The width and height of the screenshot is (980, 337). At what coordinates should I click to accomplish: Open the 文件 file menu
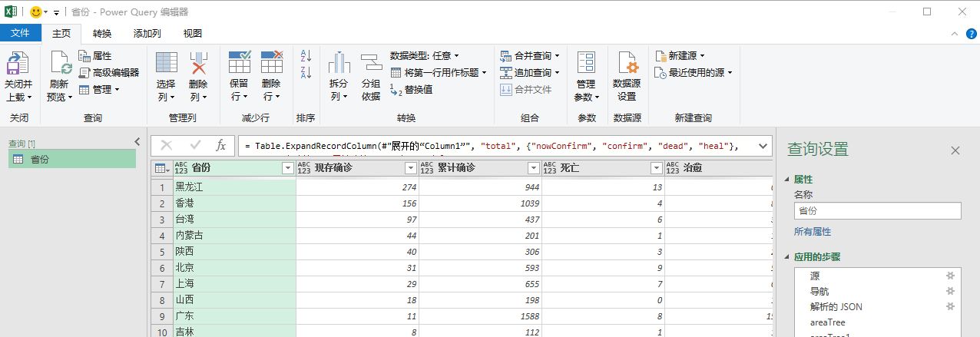(21, 33)
